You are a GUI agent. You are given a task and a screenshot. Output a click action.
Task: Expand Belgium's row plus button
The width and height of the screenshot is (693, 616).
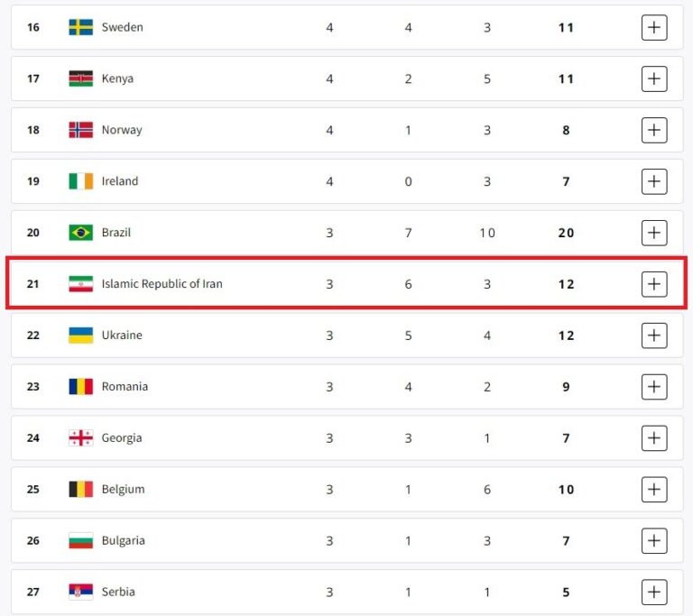(654, 489)
